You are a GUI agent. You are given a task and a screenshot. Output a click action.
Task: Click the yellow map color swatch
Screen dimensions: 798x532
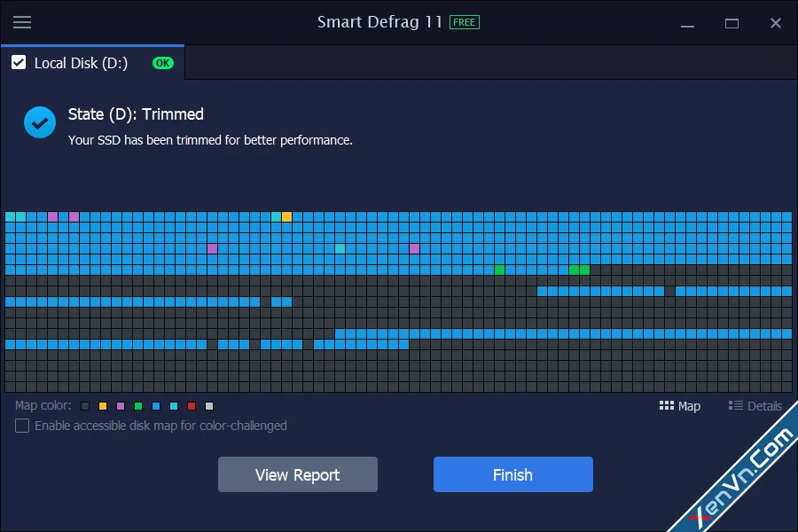[103, 406]
